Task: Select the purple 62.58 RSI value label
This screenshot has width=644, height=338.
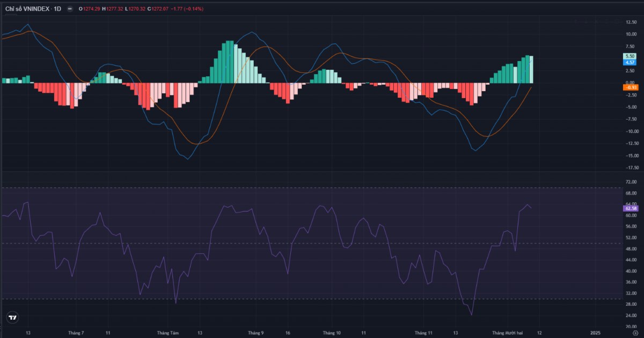Action: pos(630,208)
